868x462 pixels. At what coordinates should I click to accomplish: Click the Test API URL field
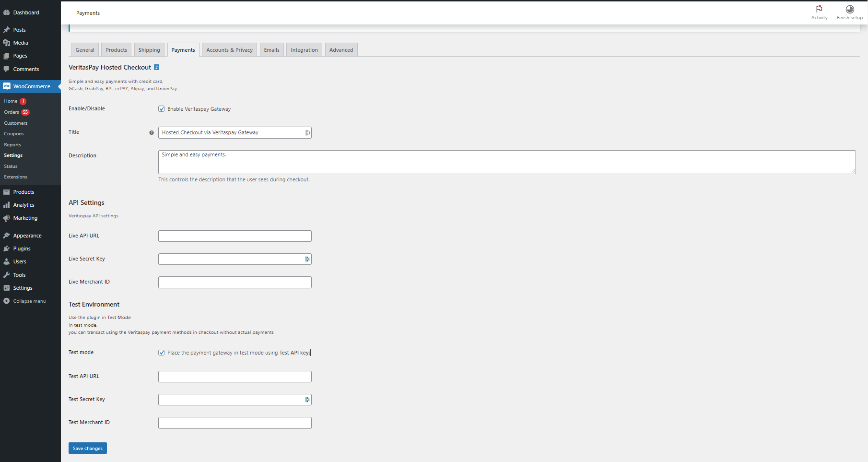tap(235, 377)
